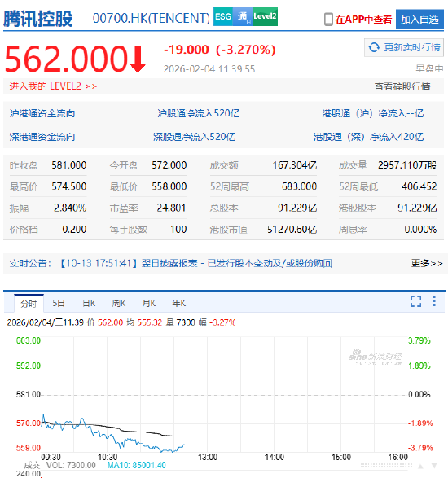
Task: Click the blue 通 H badge
Action: [243, 16]
